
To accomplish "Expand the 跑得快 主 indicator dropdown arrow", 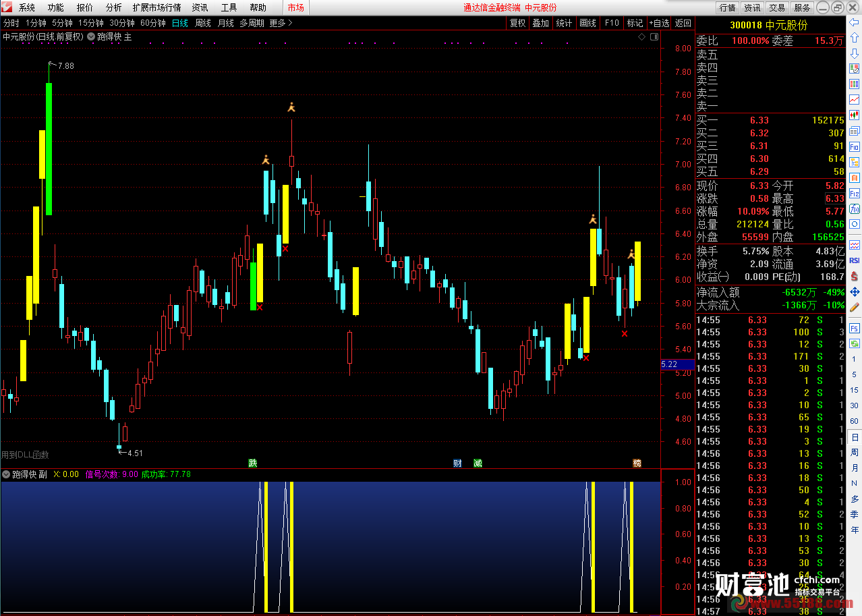I will [x=90, y=36].
